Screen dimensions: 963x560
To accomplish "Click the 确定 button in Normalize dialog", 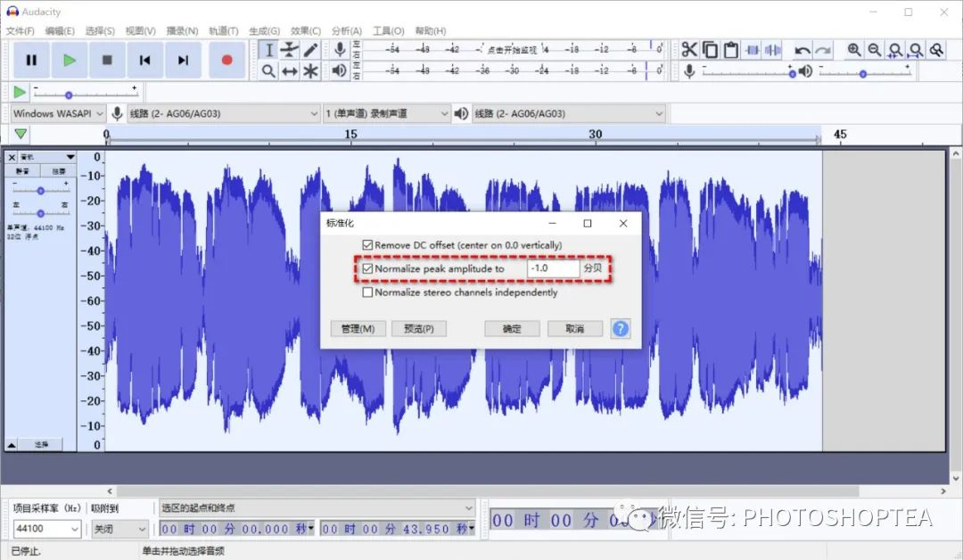I will pyautogui.click(x=511, y=328).
